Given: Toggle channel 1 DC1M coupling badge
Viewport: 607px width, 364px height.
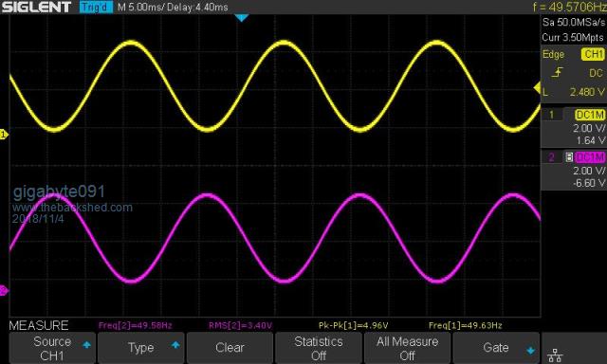Looking at the screenshot, I should (590, 115).
